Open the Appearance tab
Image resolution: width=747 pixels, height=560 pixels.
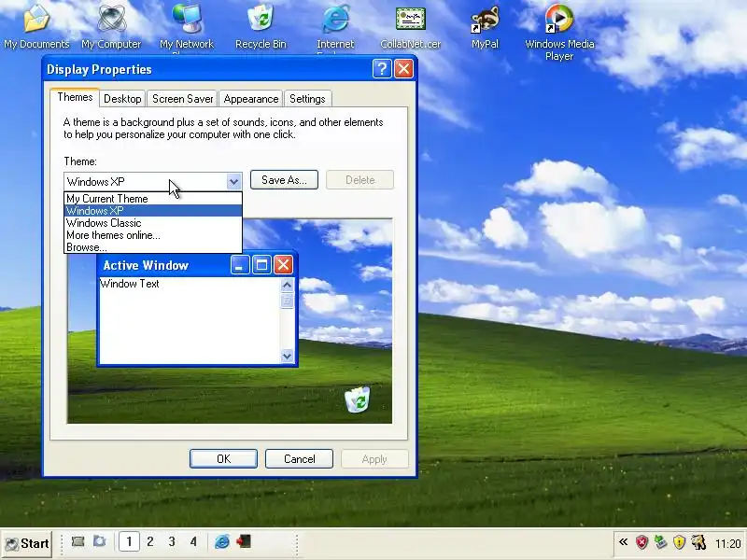coord(251,99)
